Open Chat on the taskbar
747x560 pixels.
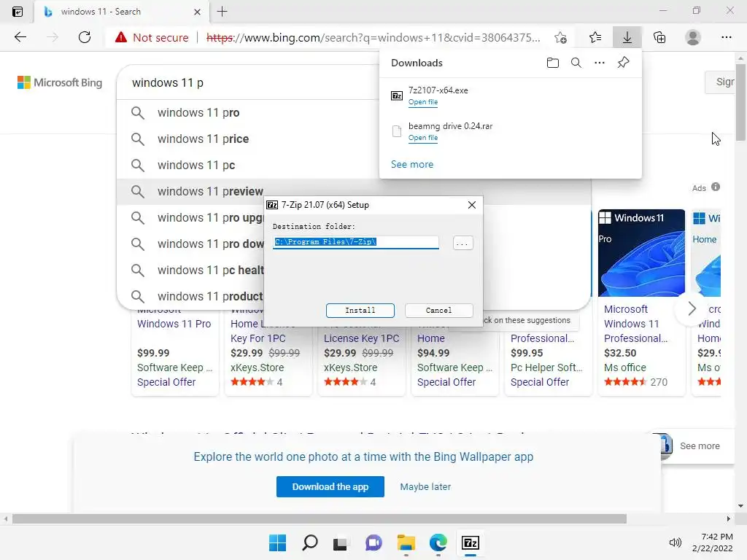tap(373, 542)
